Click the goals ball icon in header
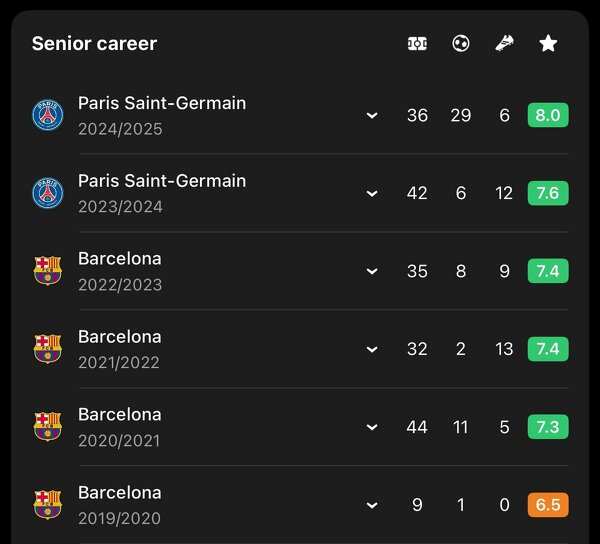The width and height of the screenshot is (600, 544). [x=461, y=44]
